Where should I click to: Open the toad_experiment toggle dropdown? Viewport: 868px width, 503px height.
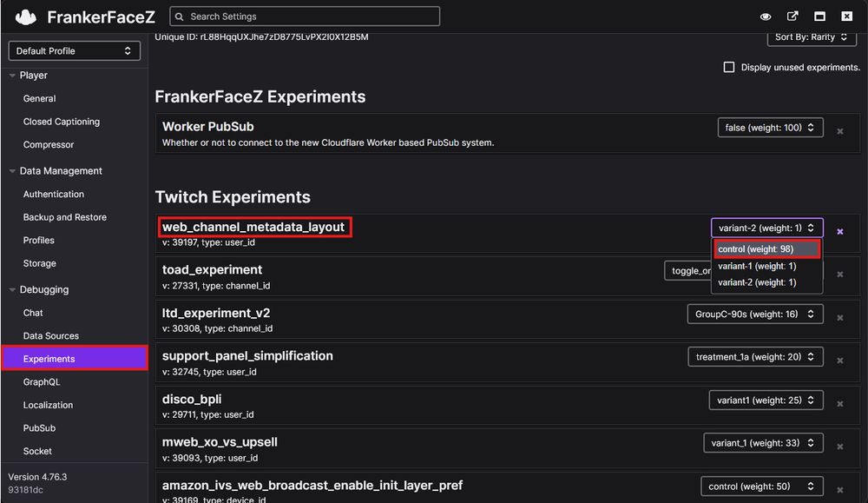[x=687, y=270]
